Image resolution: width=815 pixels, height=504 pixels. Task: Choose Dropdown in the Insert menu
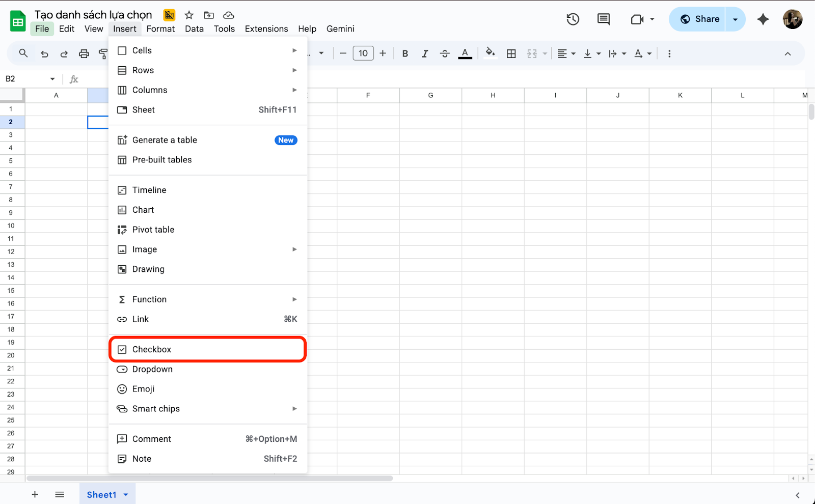(152, 369)
